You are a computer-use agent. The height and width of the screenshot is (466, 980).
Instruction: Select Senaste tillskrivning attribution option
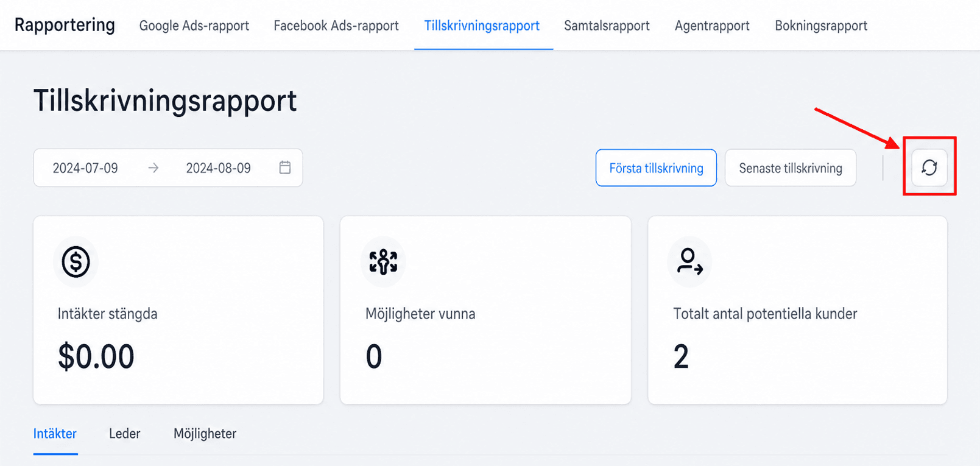click(x=791, y=168)
